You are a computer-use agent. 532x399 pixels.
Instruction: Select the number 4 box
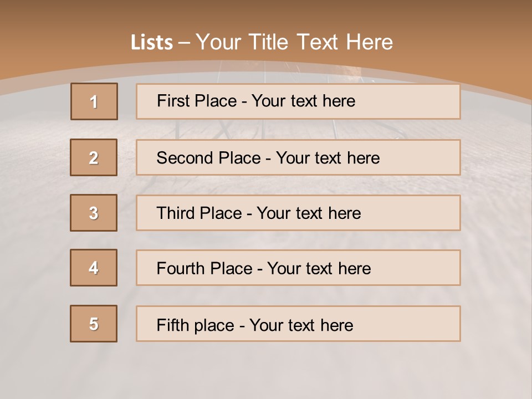pos(94,268)
